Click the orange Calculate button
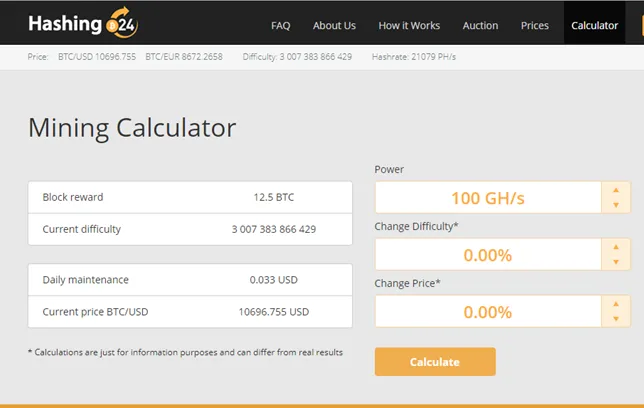644x408 pixels. click(435, 362)
